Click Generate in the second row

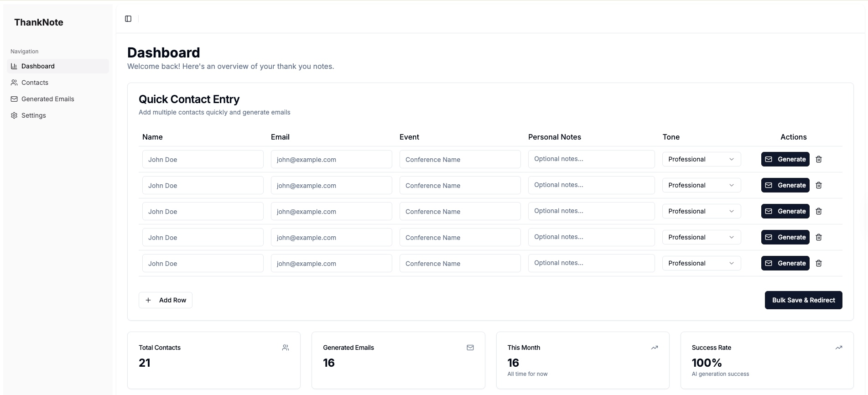785,185
